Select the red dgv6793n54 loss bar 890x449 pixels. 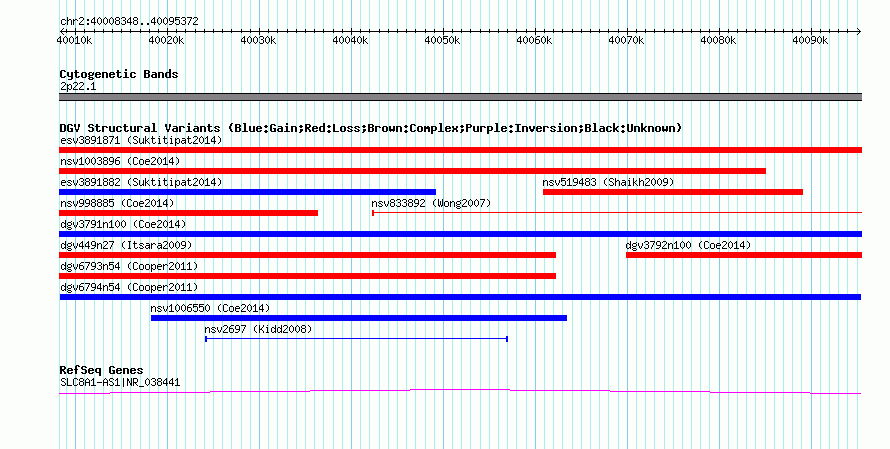(x=308, y=276)
